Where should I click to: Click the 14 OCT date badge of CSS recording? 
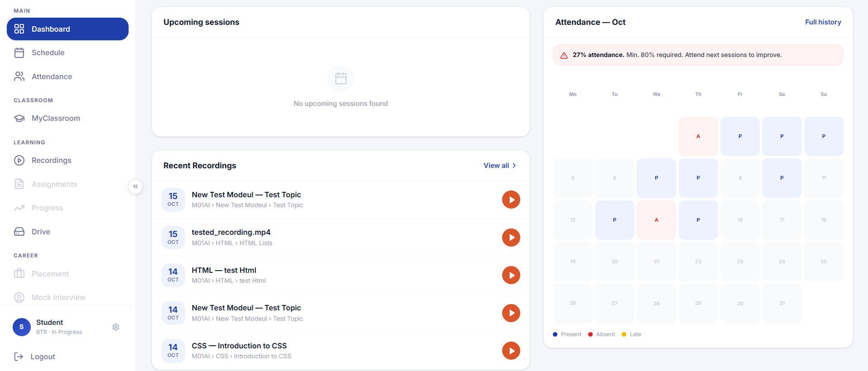[x=173, y=351]
